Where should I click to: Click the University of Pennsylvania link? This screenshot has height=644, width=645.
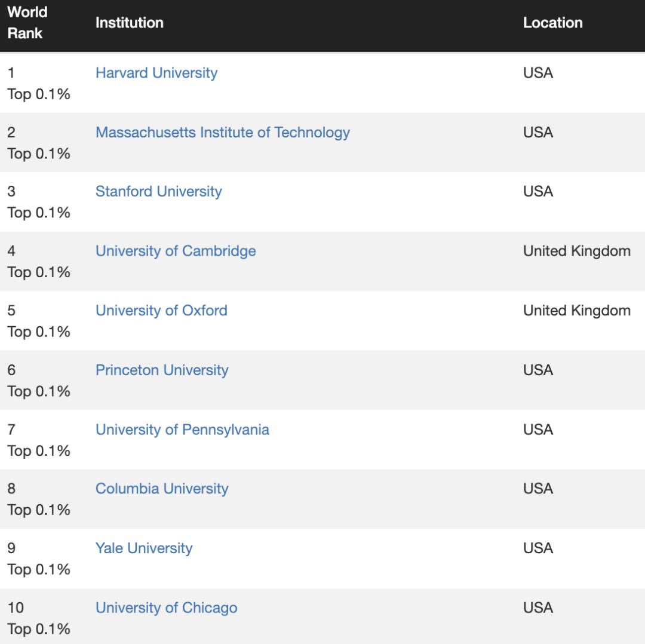tap(182, 430)
